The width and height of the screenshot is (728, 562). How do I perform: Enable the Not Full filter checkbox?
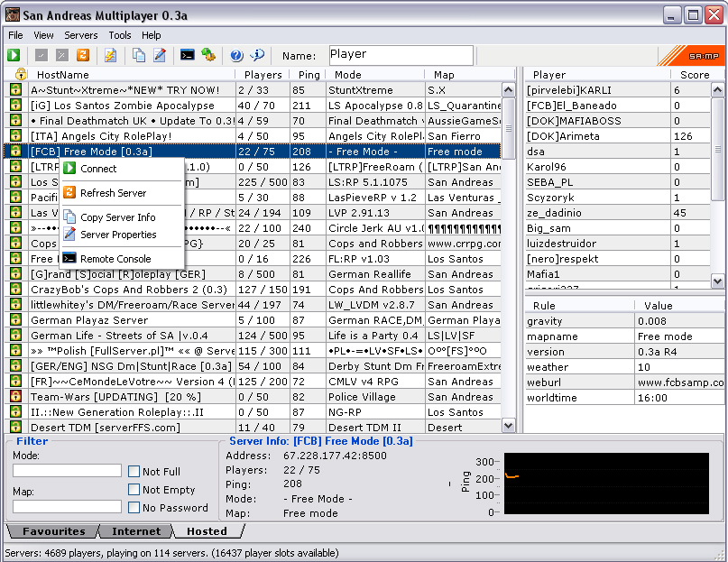click(x=134, y=472)
